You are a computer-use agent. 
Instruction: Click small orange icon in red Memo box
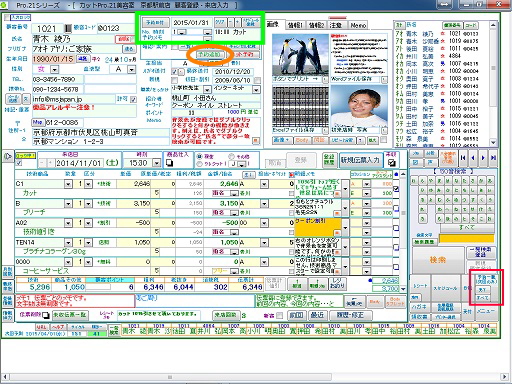[255, 141]
